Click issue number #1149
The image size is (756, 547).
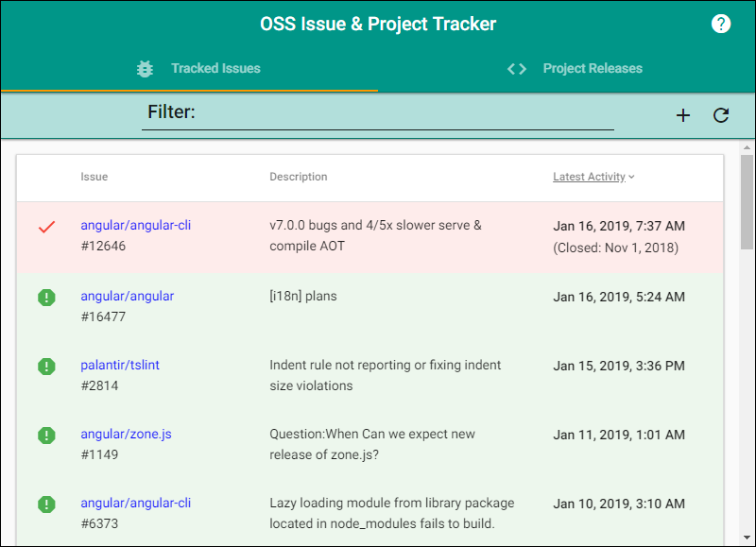[x=99, y=454]
